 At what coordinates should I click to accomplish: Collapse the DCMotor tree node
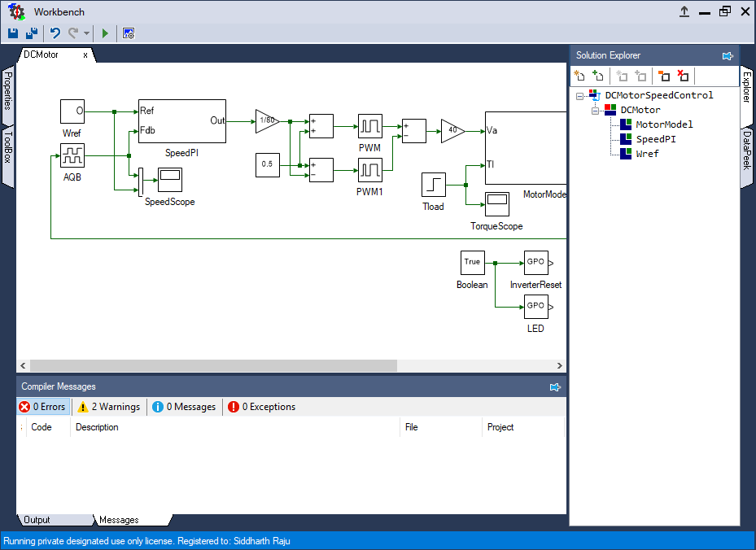point(595,111)
